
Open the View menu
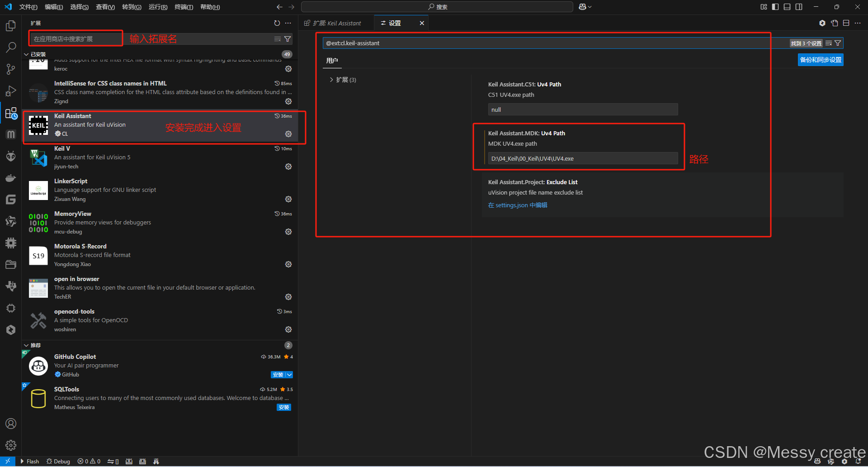(x=105, y=7)
